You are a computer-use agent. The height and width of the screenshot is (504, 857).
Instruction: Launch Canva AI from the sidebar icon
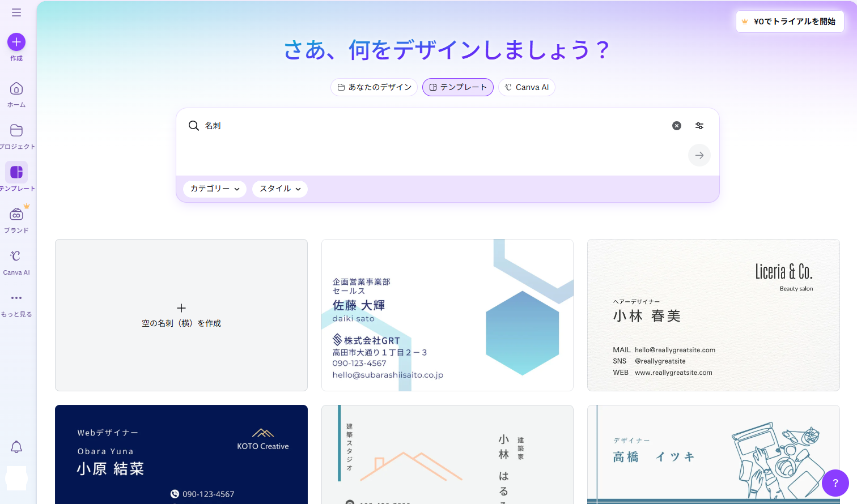point(16,258)
